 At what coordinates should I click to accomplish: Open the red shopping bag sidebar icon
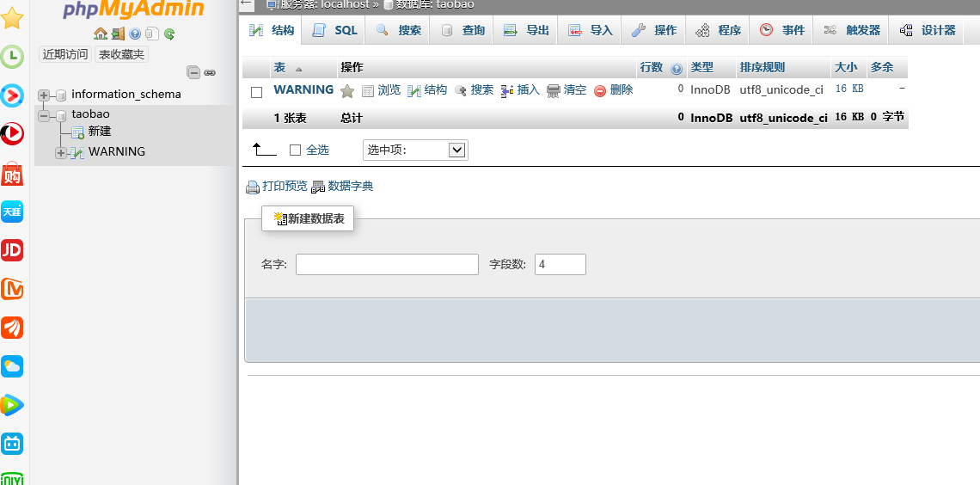tap(12, 174)
